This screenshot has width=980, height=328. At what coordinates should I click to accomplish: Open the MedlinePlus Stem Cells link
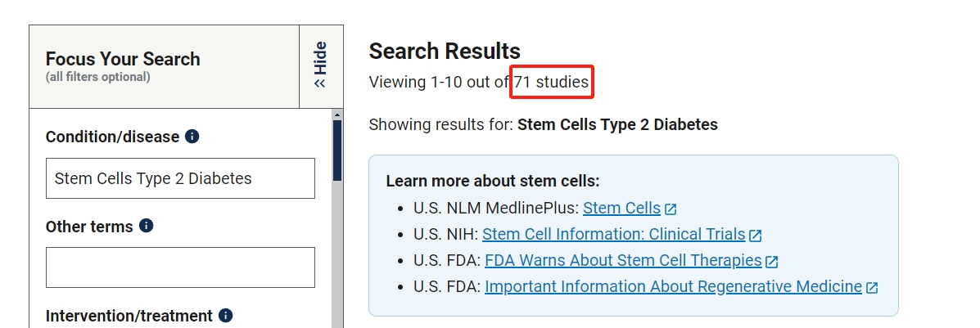(621, 208)
